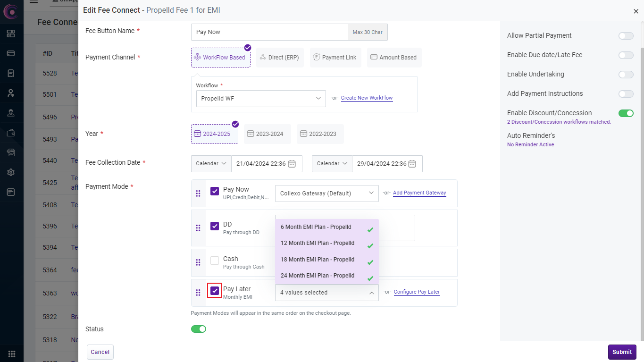The width and height of the screenshot is (644, 362).
Task: Click the Submit button
Action: coord(622,352)
